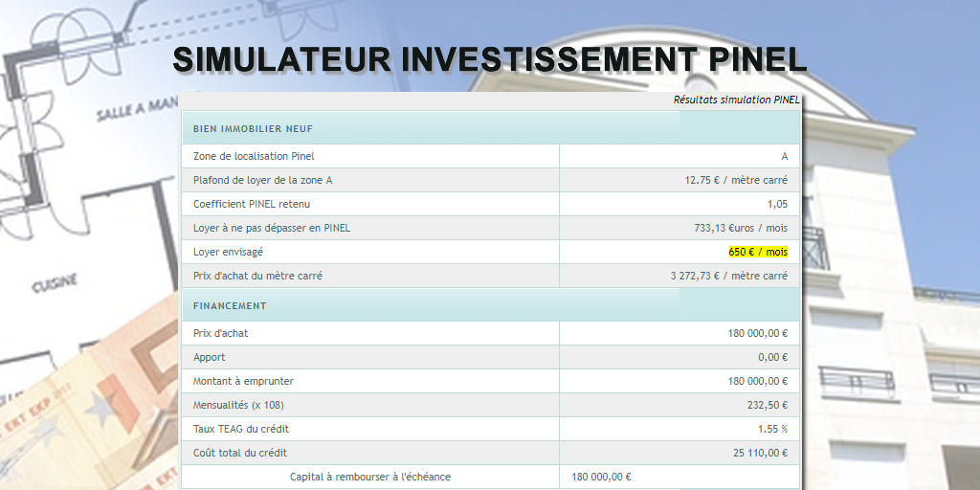
Task: Click the Capital à rembourser à l'échéance label
Action: click(369, 477)
